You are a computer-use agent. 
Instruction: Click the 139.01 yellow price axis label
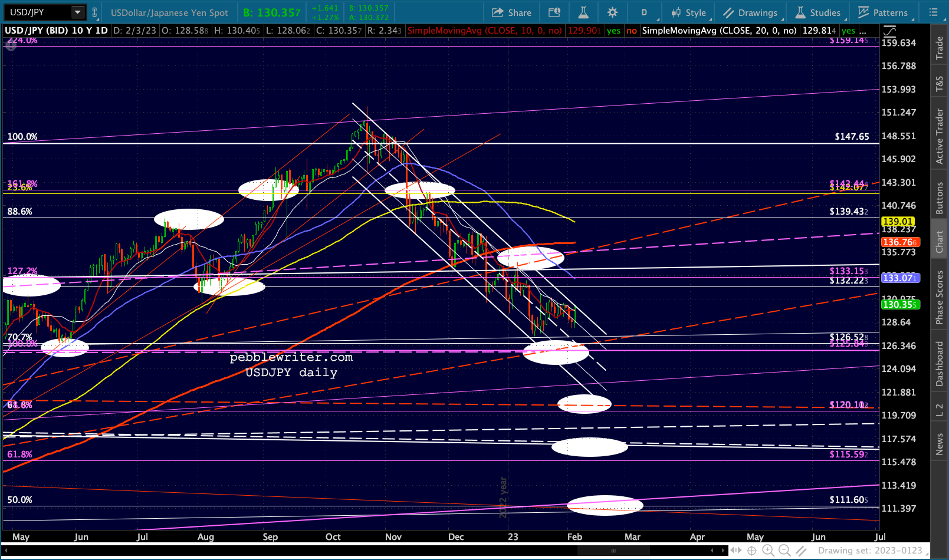[x=898, y=222]
